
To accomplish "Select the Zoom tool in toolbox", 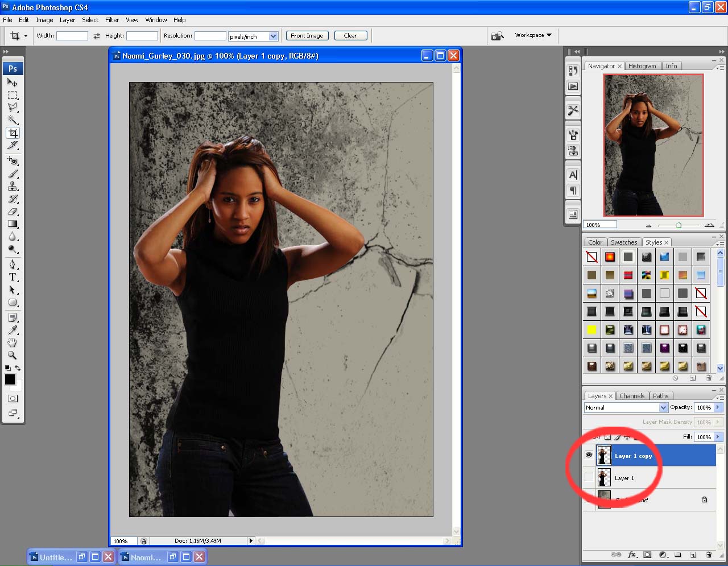I will click(13, 356).
